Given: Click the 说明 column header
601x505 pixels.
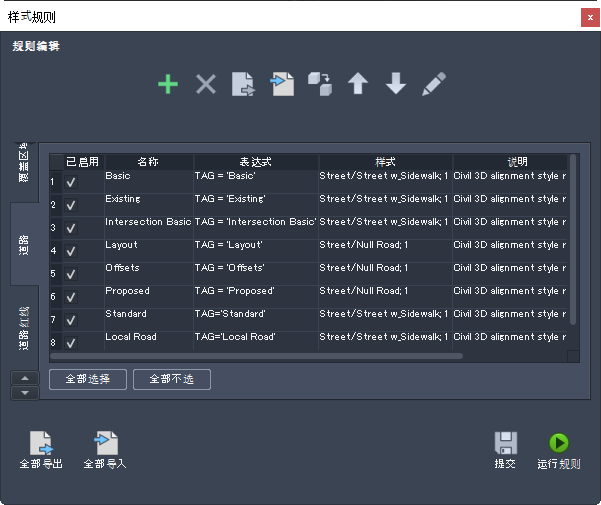Looking at the screenshot, I should (510, 162).
